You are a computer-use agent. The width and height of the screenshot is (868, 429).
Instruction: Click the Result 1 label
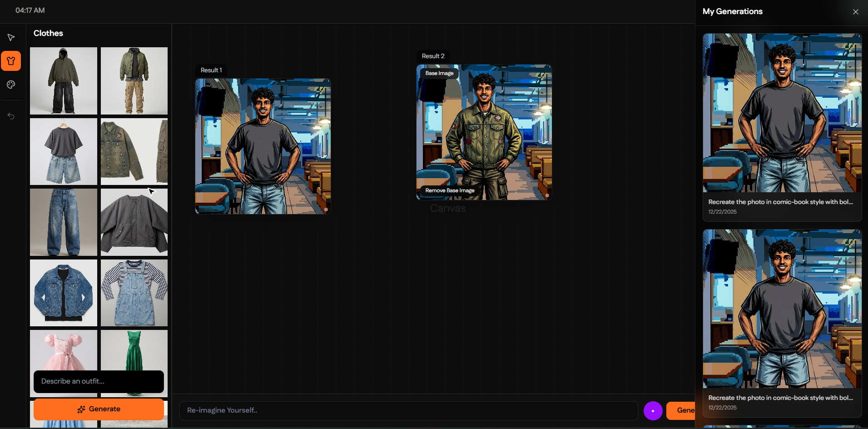click(x=211, y=70)
